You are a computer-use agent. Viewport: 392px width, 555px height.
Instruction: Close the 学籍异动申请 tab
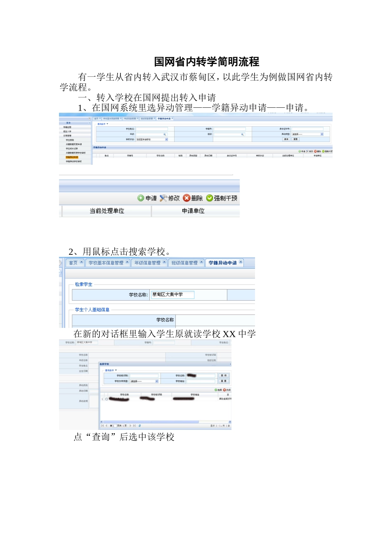tap(241, 262)
